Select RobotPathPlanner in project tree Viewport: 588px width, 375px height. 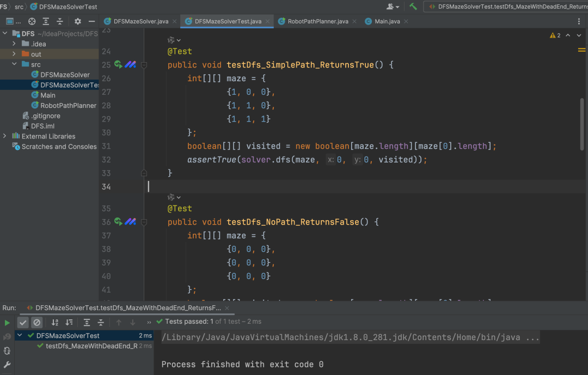(x=68, y=105)
